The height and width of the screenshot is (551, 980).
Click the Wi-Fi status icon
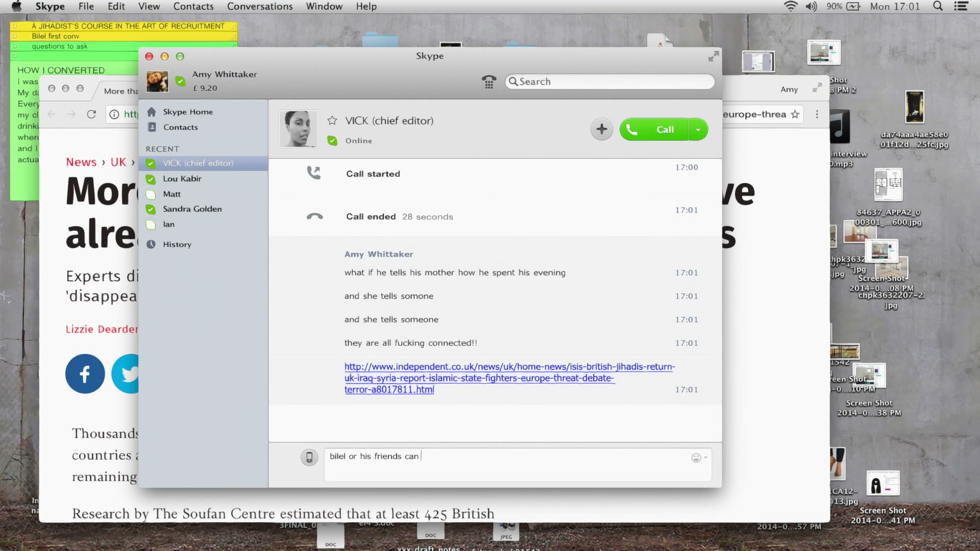[791, 6]
